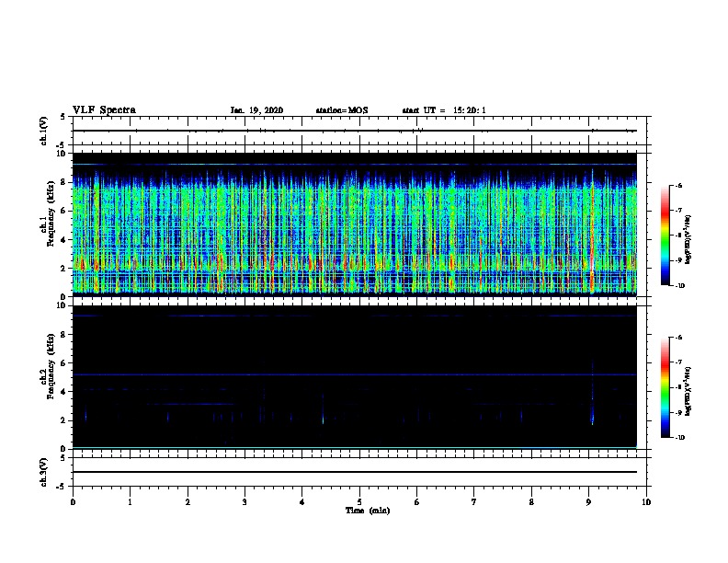Screen dimensions: 728x563
Task: Click the 9.3 kHz line in ch.1 spectrogram
Action: coord(354,164)
